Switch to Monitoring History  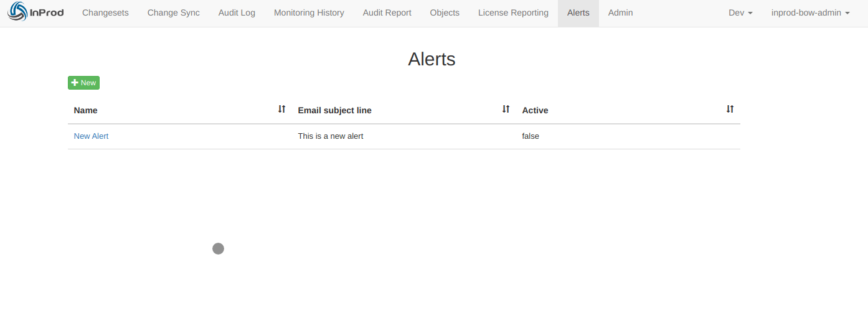(309, 13)
